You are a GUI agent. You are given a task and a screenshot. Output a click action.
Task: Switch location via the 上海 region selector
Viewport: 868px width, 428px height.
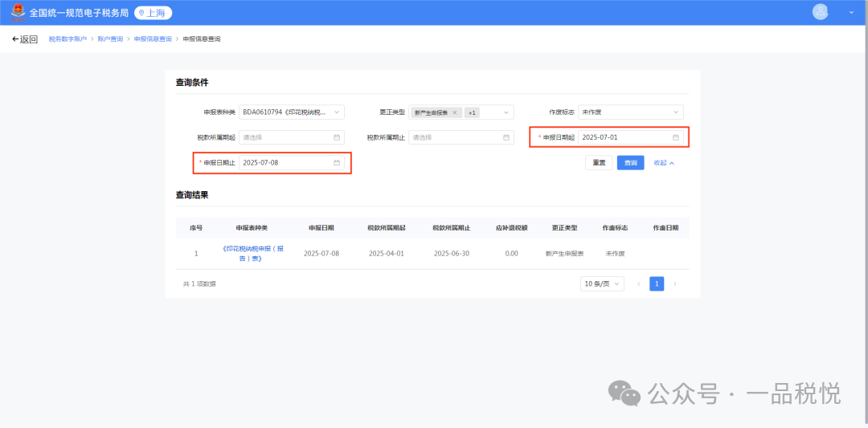coord(153,13)
